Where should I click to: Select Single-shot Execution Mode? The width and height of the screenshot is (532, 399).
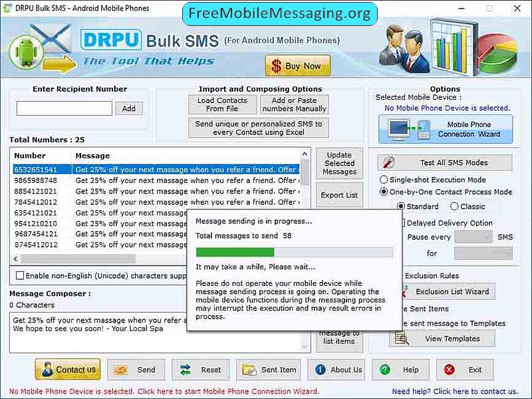pos(384,180)
